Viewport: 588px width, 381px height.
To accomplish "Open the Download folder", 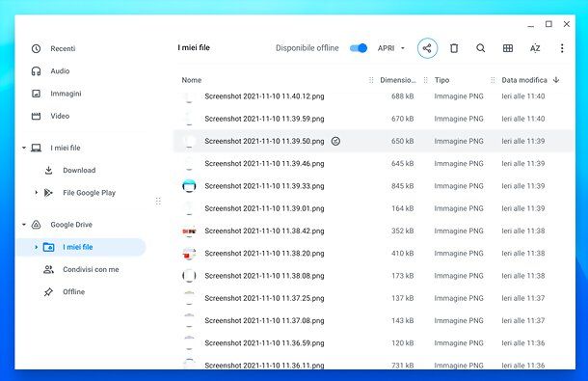I will 79,171.
